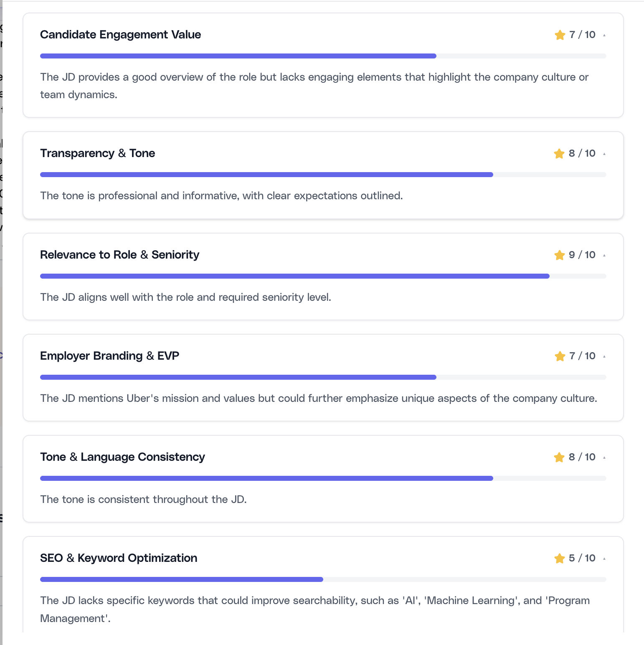
Task: Click the star icon for Employer Branding & EVP
Action: tap(560, 356)
